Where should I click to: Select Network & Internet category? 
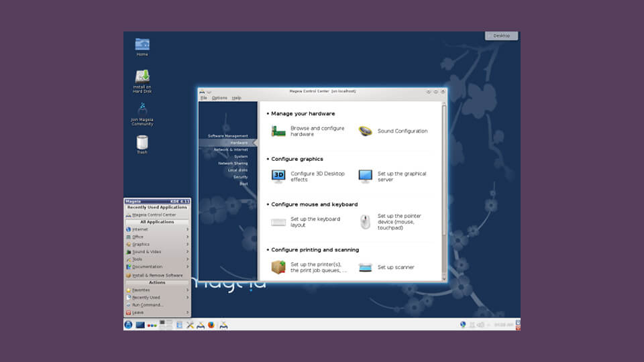pyautogui.click(x=231, y=149)
